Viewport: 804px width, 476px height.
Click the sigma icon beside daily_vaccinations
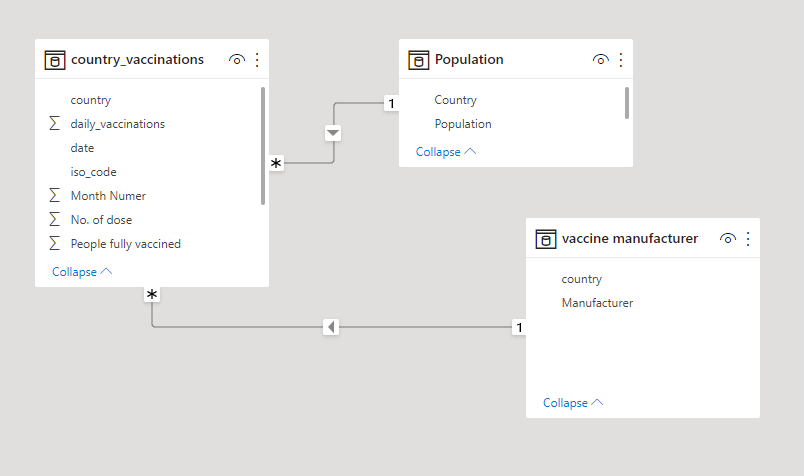54,123
